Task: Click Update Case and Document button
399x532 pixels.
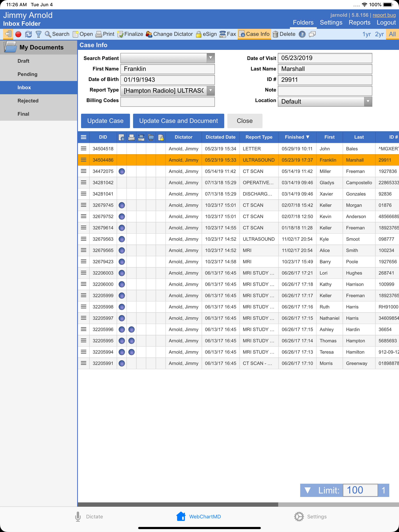Action: (x=179, y=121)
